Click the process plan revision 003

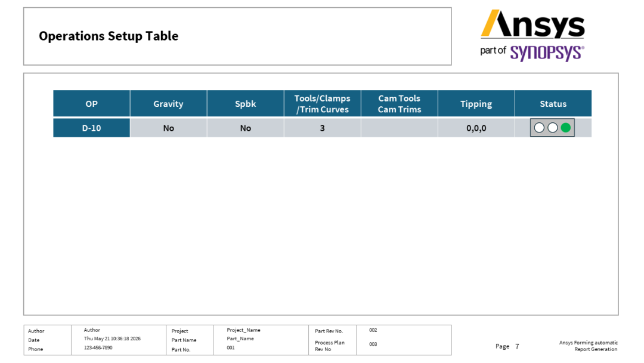point(373,344)
